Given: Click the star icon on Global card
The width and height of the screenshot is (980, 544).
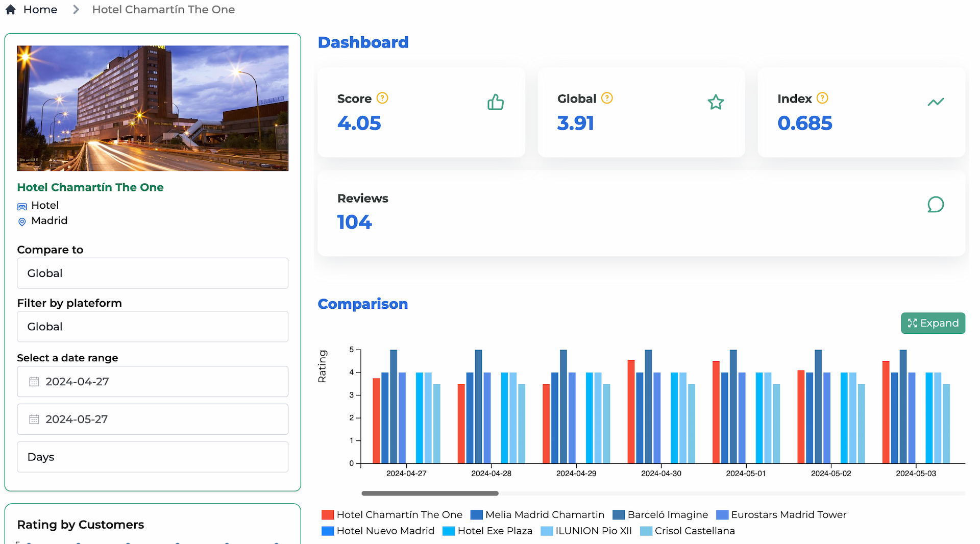Looking at the screenshot, I should (716, 102).
